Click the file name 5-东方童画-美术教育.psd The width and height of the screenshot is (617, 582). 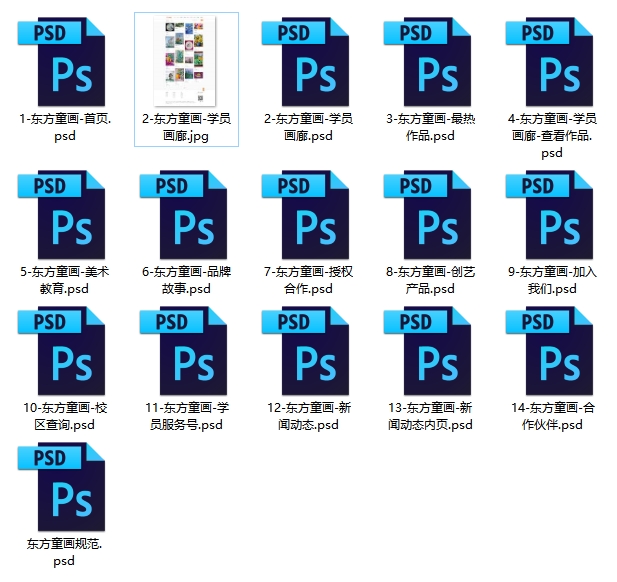pyautogui.click(x=65, y=280)
